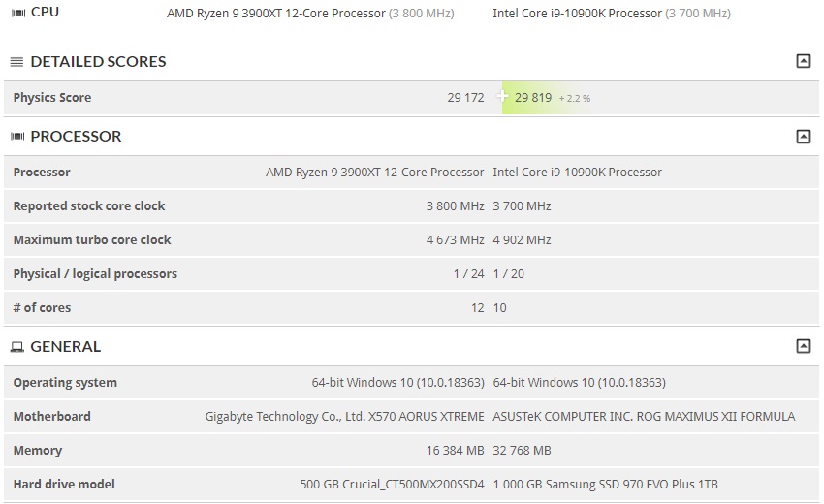Click the green Physics Score bar
Screen dimensions: 824x504
pyautogui.click(x=547, y=98)
